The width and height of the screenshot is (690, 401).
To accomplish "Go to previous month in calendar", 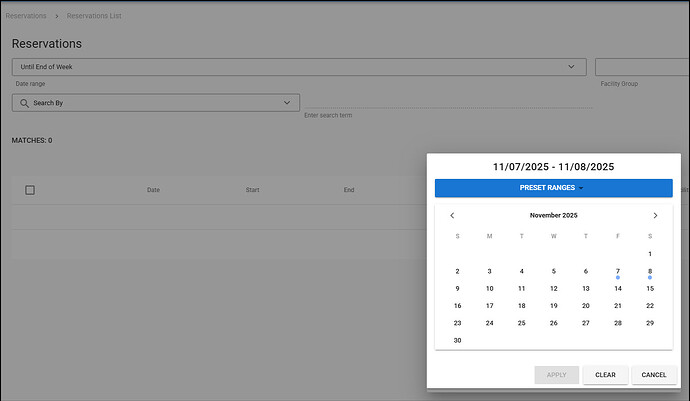I will pyautogui.click(x=452, y=215).
